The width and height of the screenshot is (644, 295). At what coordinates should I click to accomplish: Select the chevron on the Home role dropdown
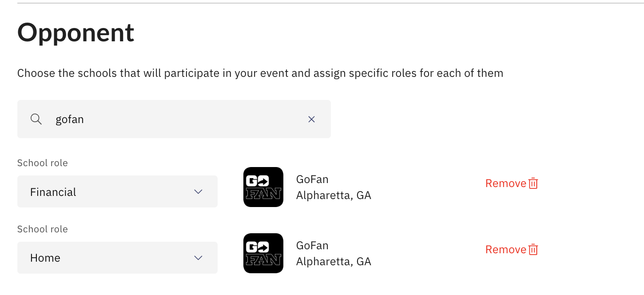(x=198, y=258)
